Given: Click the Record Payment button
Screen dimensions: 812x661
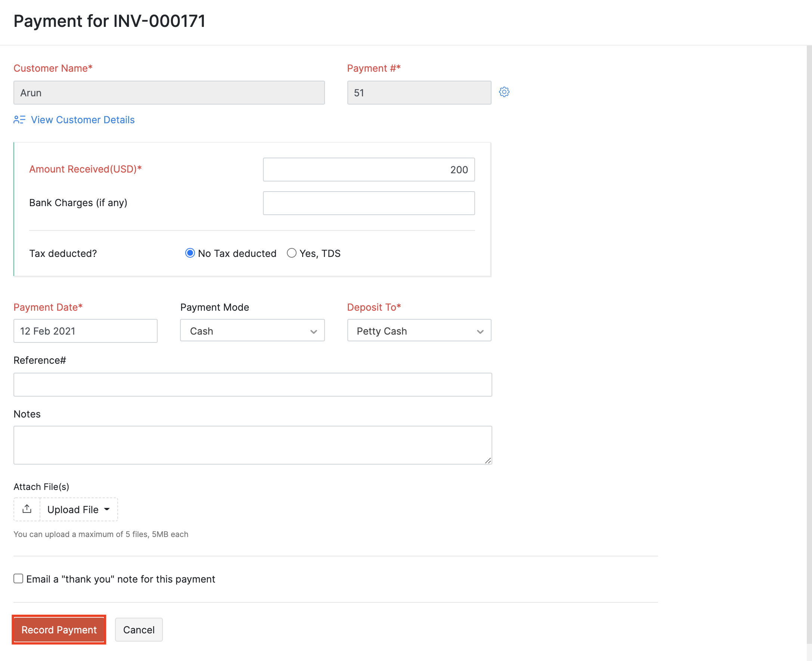Looking at the screenshot, I should [x=59, y=630].
